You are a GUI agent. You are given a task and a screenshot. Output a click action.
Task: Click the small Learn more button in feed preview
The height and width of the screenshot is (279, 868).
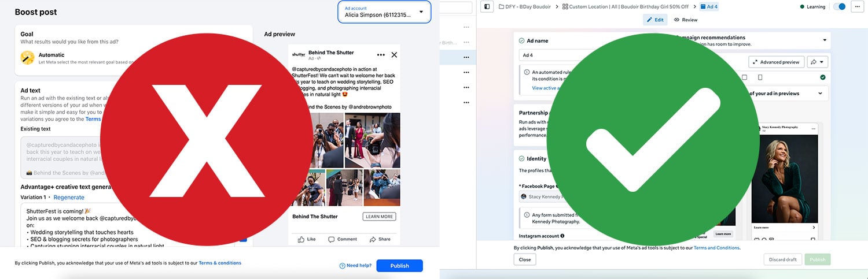pos(723,234)
